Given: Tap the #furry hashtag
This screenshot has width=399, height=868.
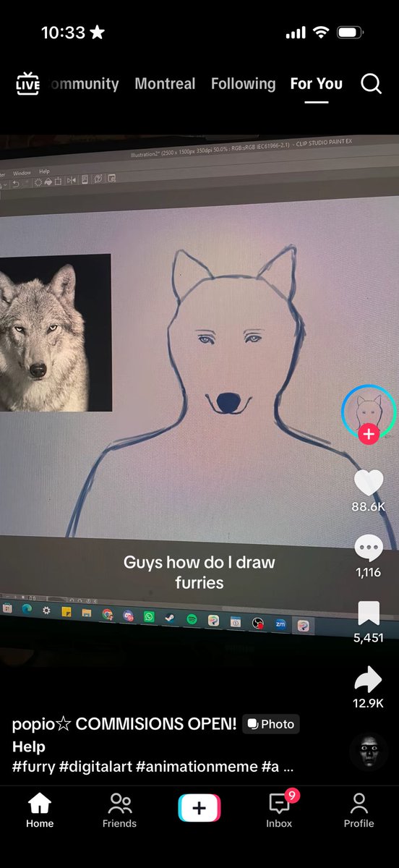Looking at the screenshot, I should click(33, 767).
